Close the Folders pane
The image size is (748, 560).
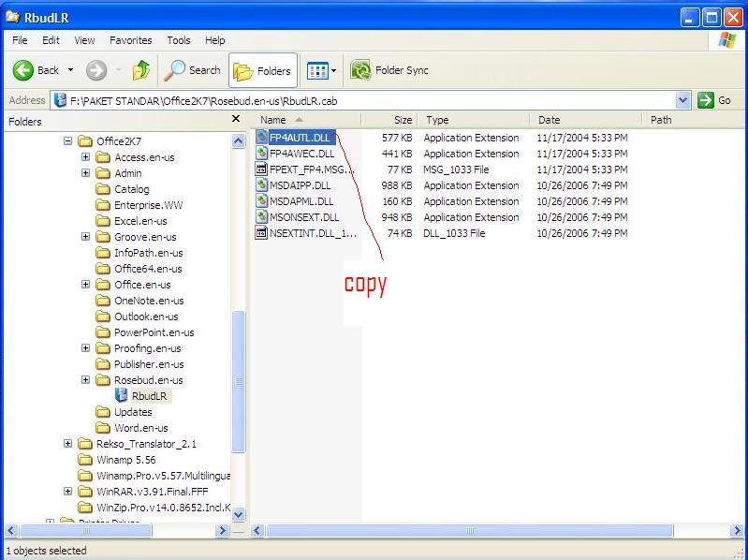pyautogui.click(x=236, y=119)
